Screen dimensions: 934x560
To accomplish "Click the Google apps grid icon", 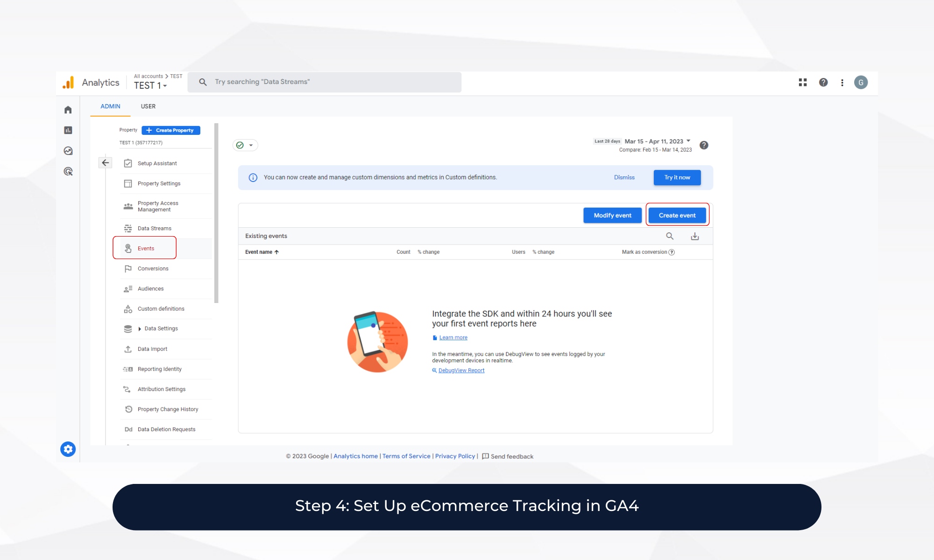I will pos(803,83).
